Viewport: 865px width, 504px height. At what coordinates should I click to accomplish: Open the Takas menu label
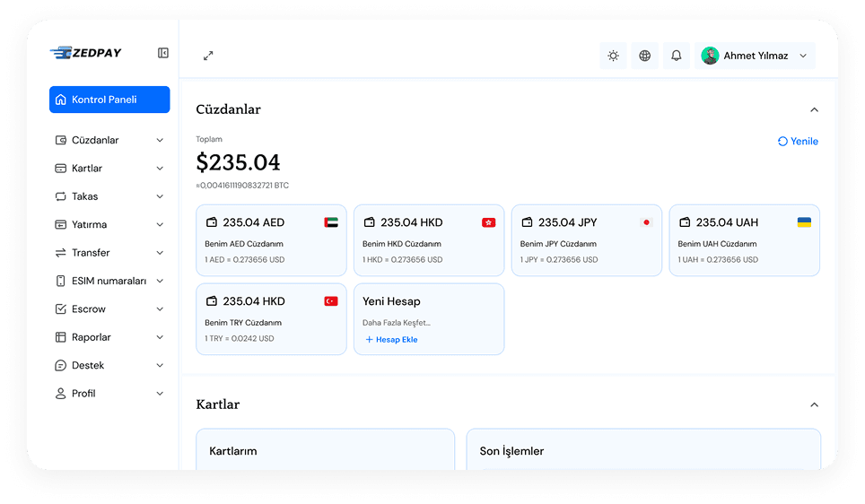point(84,196)
